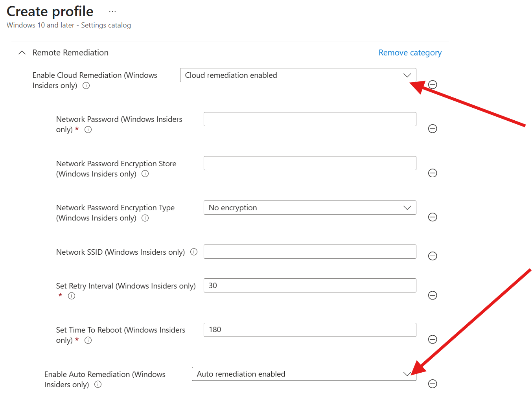Click the info icon for Set Time To Reboot
This screenshot has width=532, height=399.
[88, 340]
